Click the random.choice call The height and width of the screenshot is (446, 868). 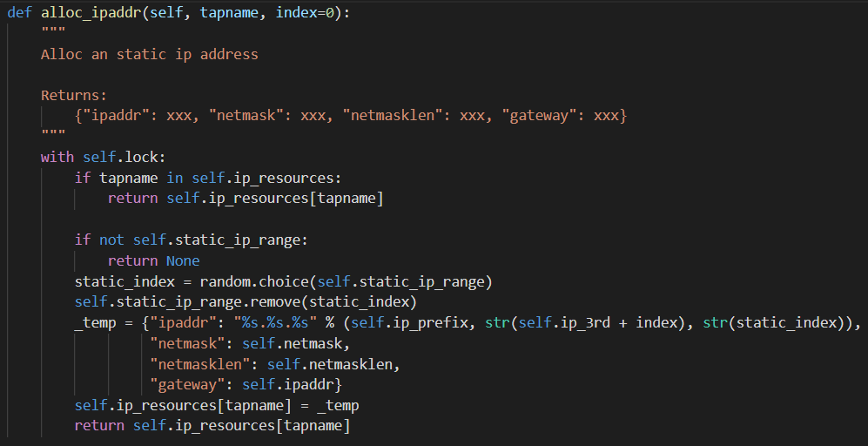[346, 282]
